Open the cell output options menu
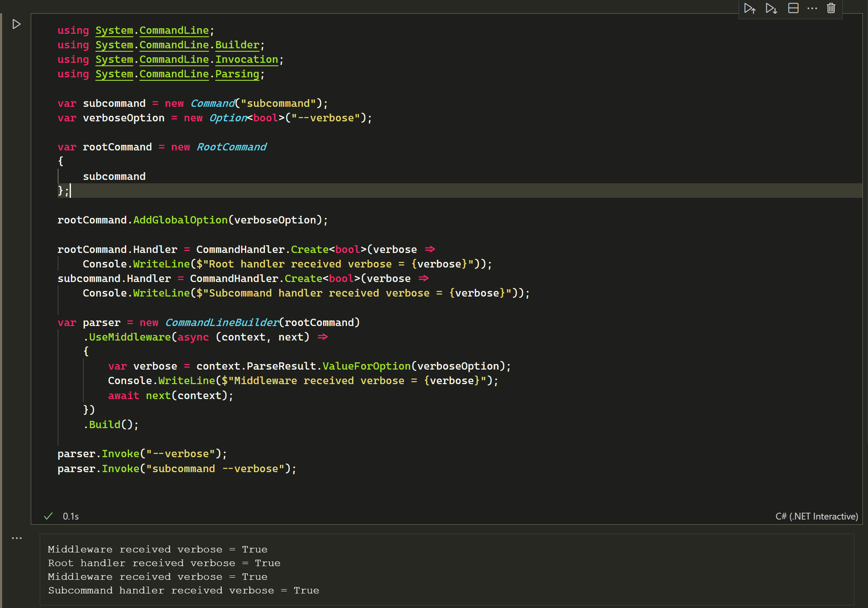Image resolution: width=868 pixels, height=608 pixels. tap(17, 538)
